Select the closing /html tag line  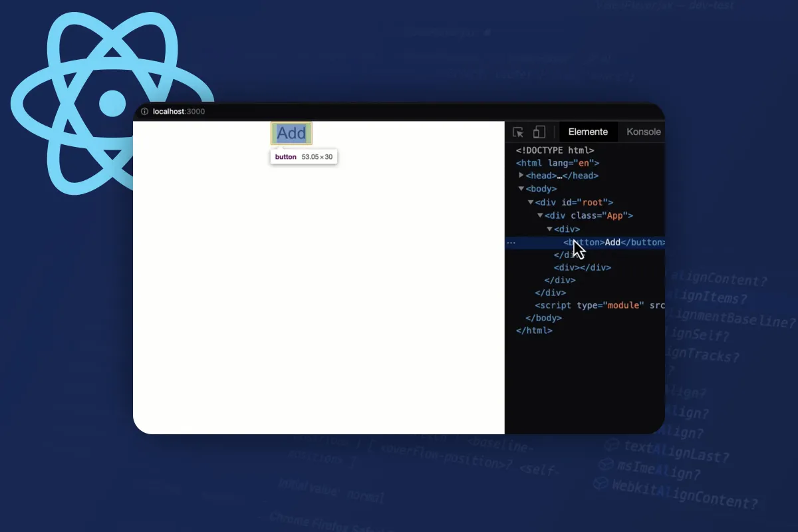[x=534, y=331]
